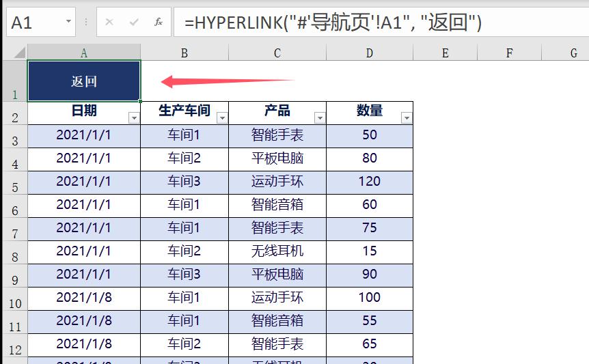Open the 产品 column filter dropdown
Screen dimensions: 589x364
(x=320, y=118)
